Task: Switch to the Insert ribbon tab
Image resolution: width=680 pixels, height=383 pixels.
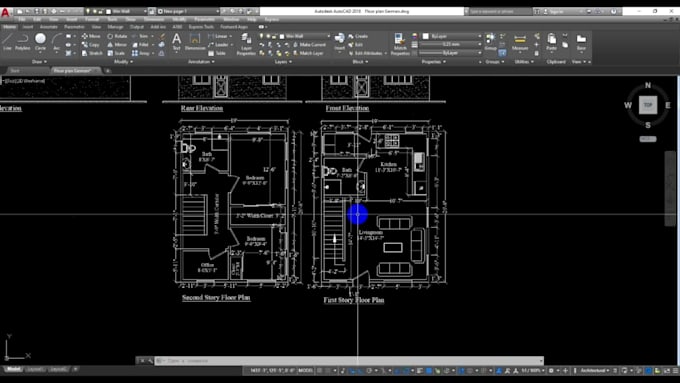Action: [28, 27]
